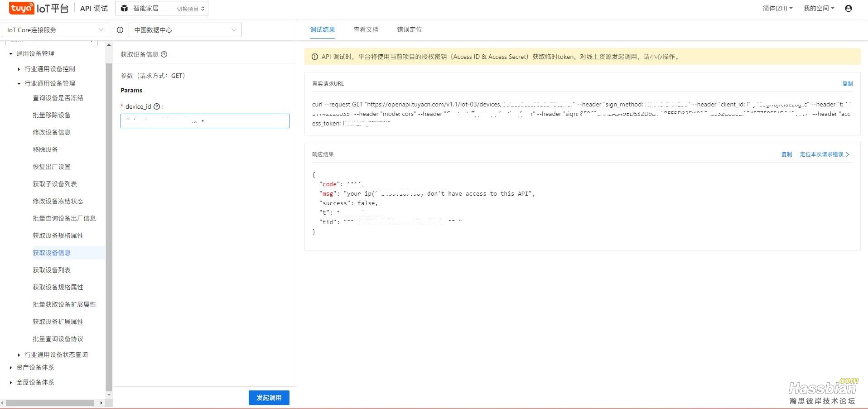Collapse 通用设备管理 tree node
This screenshot has width=868, height=409.
11,53
